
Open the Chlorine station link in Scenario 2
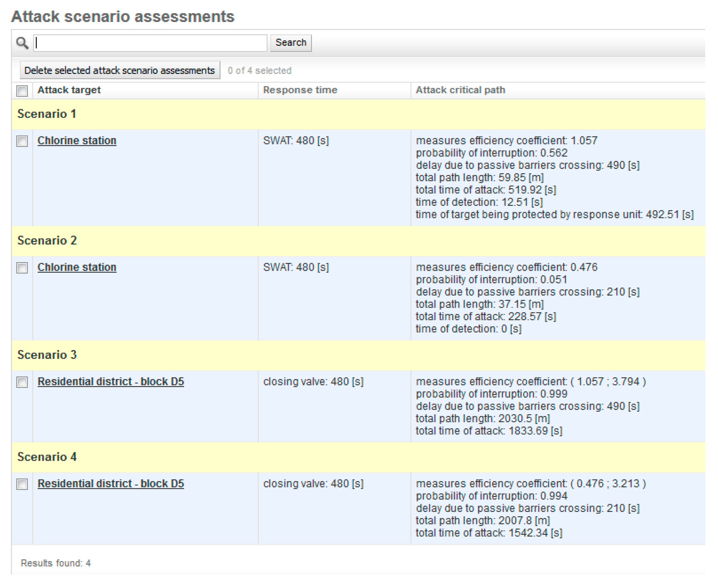tap(77, 267)
